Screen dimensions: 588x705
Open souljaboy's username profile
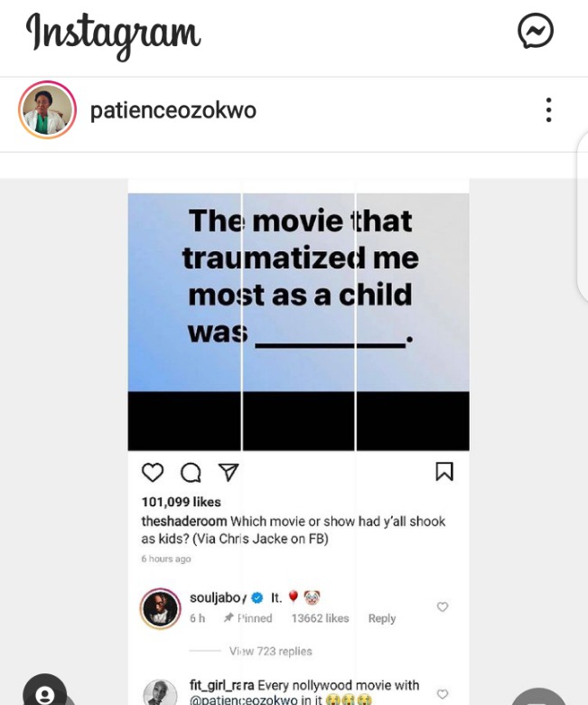click(x=218, y=597)
